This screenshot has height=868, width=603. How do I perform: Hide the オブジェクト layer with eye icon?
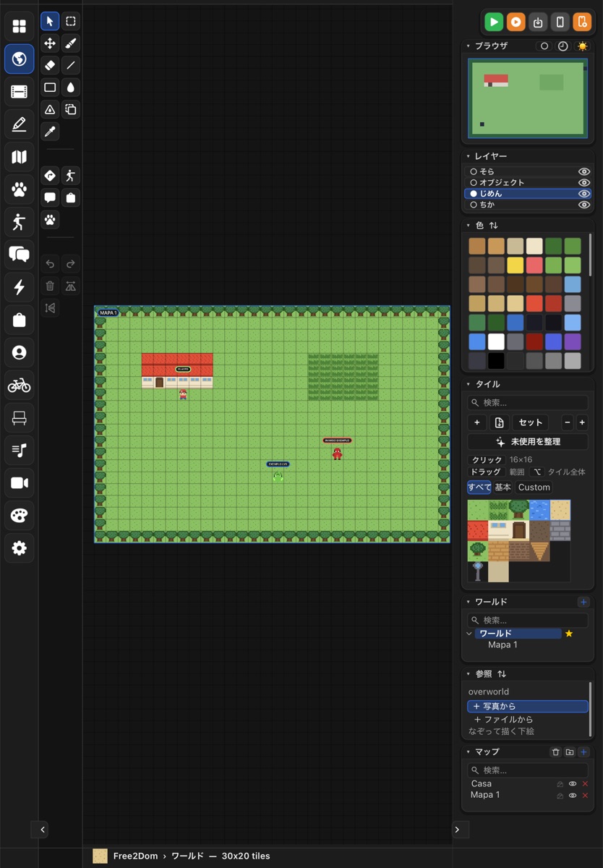click(584, 183)
